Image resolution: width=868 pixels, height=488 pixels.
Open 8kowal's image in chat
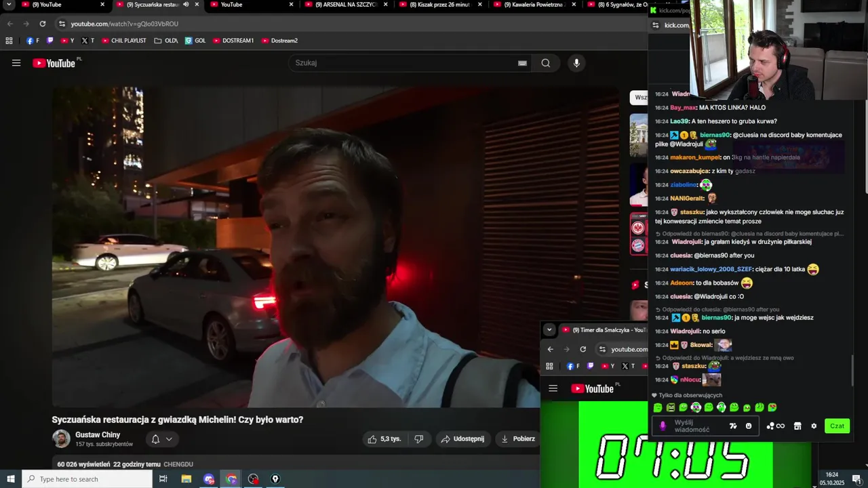723,345
